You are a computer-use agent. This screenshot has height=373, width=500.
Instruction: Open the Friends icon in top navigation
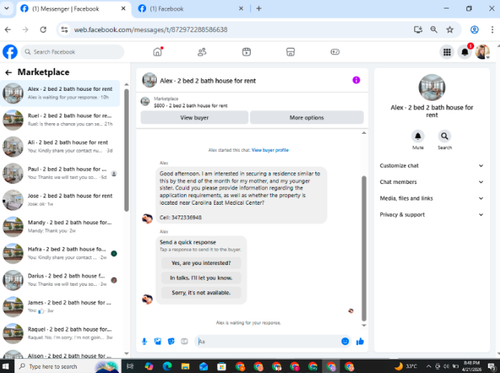pos(202,52)
